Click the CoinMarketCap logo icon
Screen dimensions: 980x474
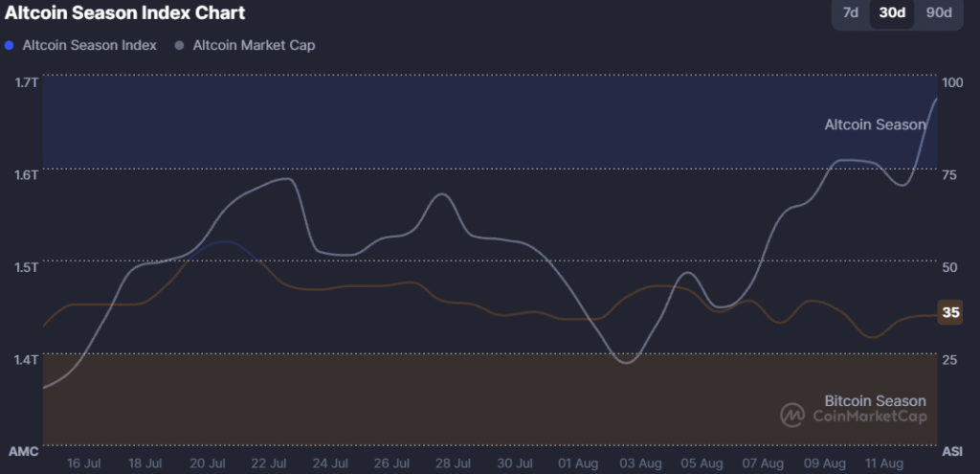coord(792,415)
